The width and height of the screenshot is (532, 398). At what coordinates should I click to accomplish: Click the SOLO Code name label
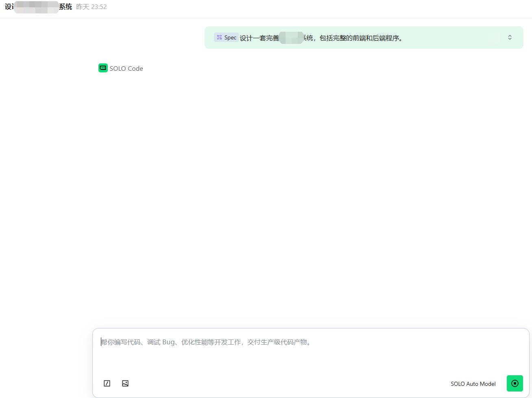(x=126, y=69)
